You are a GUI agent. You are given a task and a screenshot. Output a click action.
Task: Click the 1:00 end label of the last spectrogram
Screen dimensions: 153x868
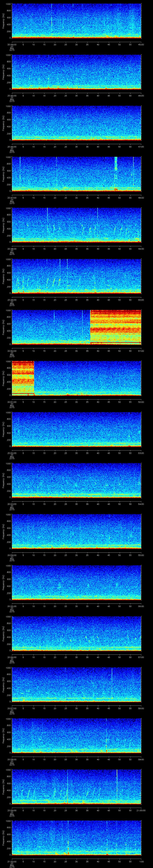pyautogui.click(x=141, y=861)
